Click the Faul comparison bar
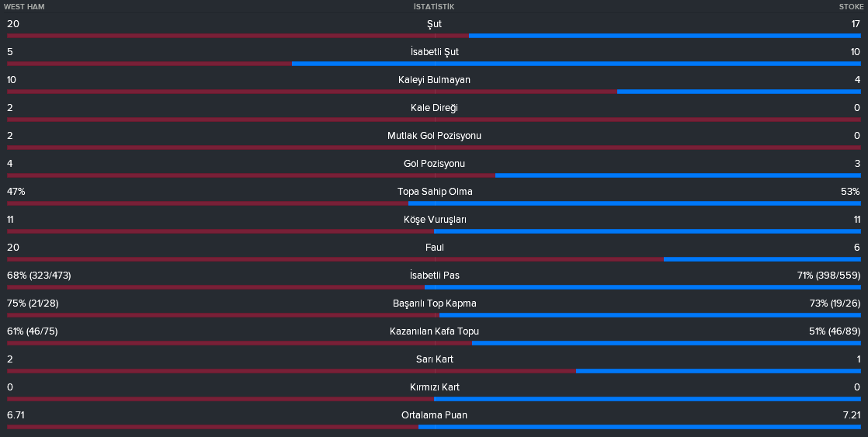This screenshot has width=868, height=437. click(x=434, y=259)
